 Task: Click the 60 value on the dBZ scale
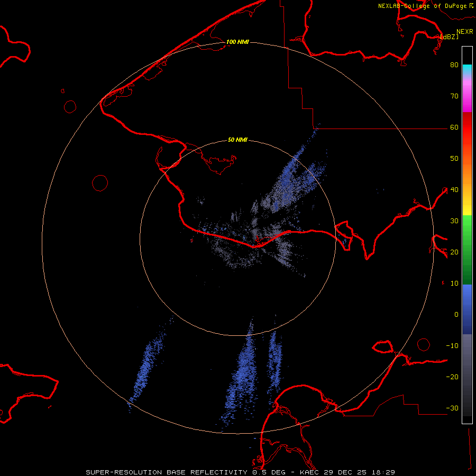tap(454, 127)
